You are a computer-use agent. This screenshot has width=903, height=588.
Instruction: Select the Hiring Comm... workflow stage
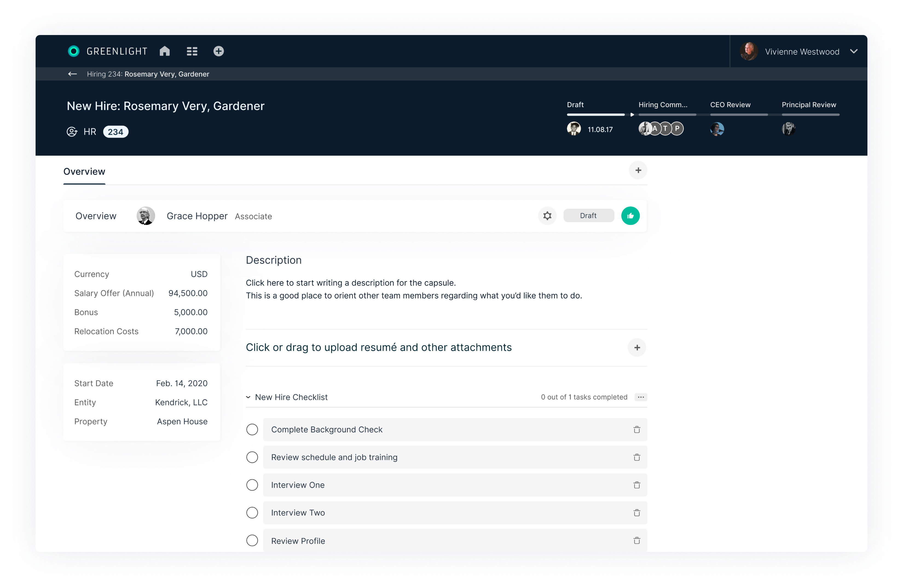click(663, 105)
